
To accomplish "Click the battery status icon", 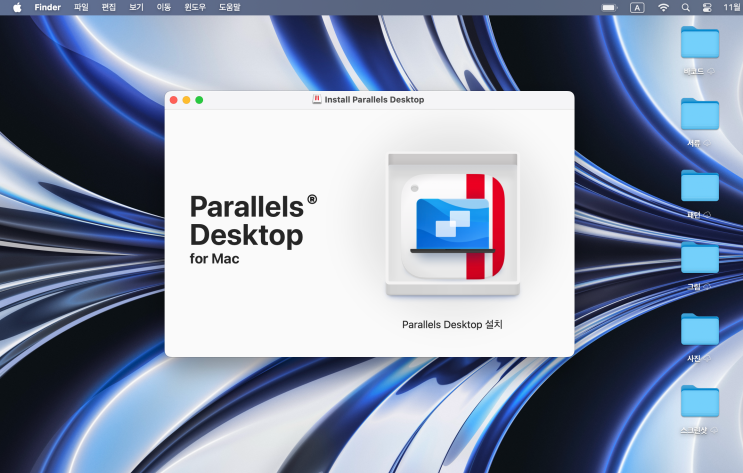I will (609, 8).
